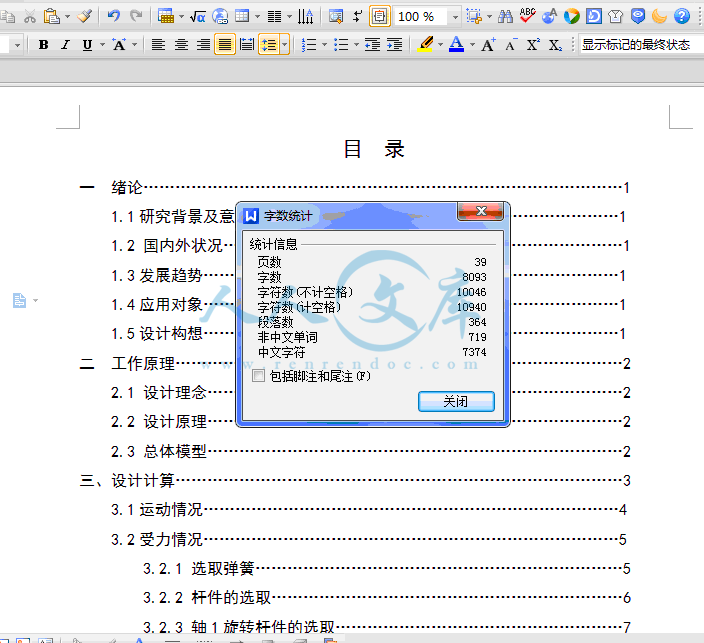The width and height of the screenshot is (704, 643).
Task: Click the Format Painter brush icon
Action: click(x=86, y=16)
